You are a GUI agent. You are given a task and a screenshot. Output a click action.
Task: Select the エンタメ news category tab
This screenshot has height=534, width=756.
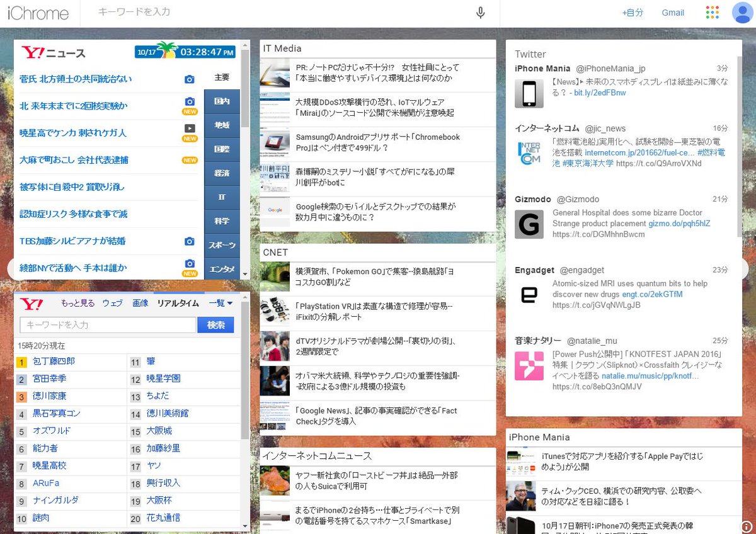[222, 269]
